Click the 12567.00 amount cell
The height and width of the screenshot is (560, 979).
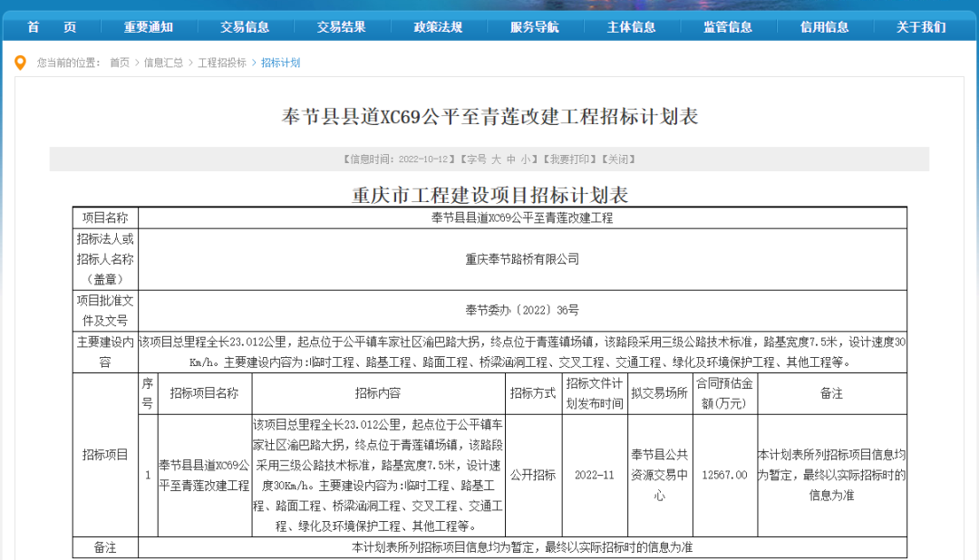point(724,475)
